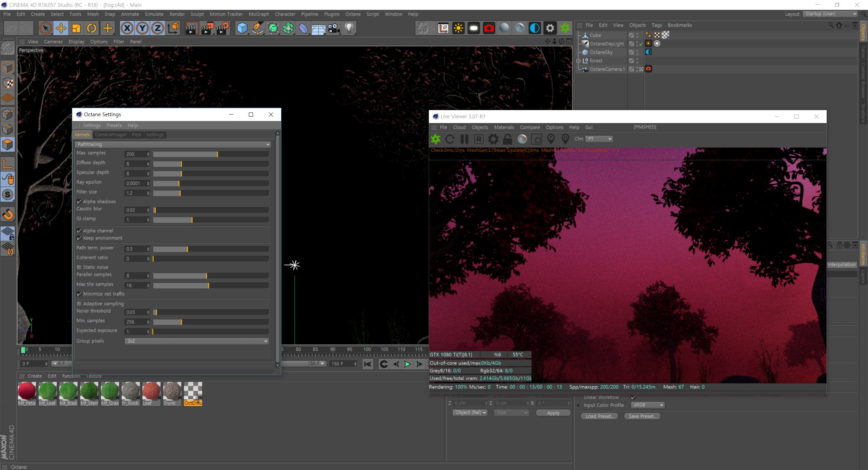Screen dimensions: 868x470
Task: Toggle Z axis lock
Action: point(158,28)
